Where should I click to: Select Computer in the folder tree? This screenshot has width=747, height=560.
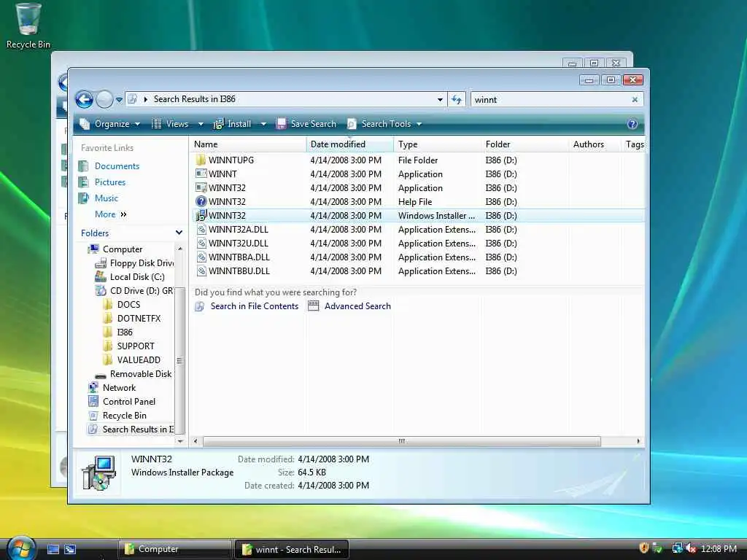123,249
